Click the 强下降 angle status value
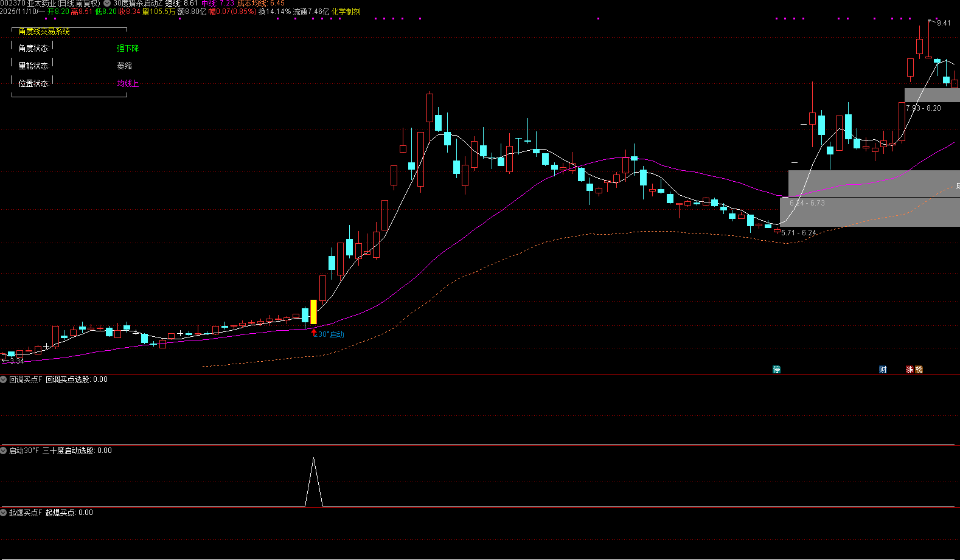 pos(128,48)
